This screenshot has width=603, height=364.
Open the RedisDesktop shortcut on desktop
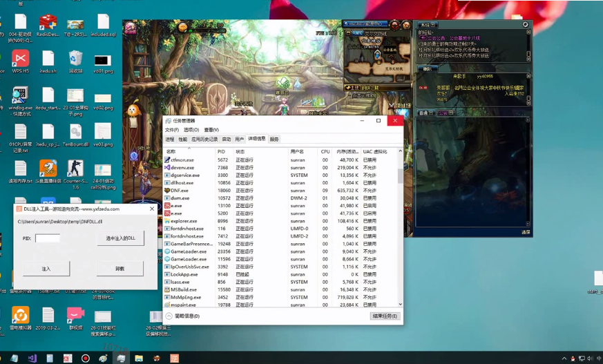pos(48,24)
